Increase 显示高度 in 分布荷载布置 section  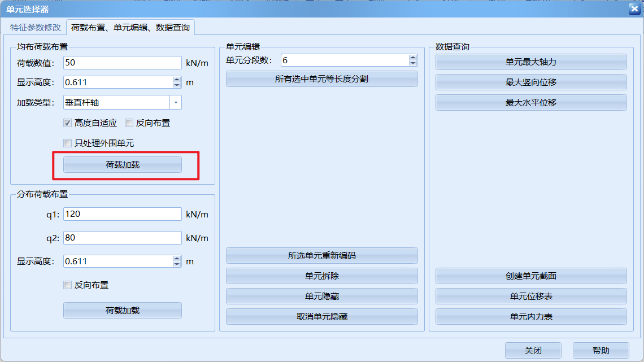tap(177, 259)
